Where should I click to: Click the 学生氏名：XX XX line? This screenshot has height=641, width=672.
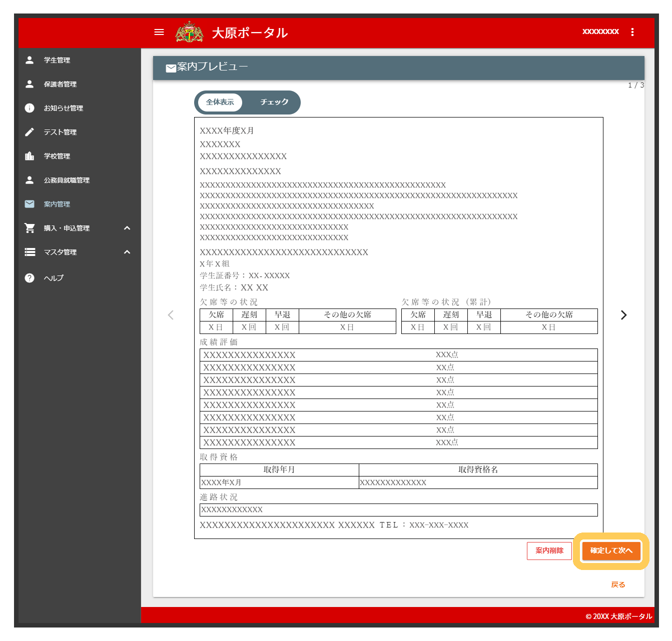pyautogui.click(x=234, y=287)
